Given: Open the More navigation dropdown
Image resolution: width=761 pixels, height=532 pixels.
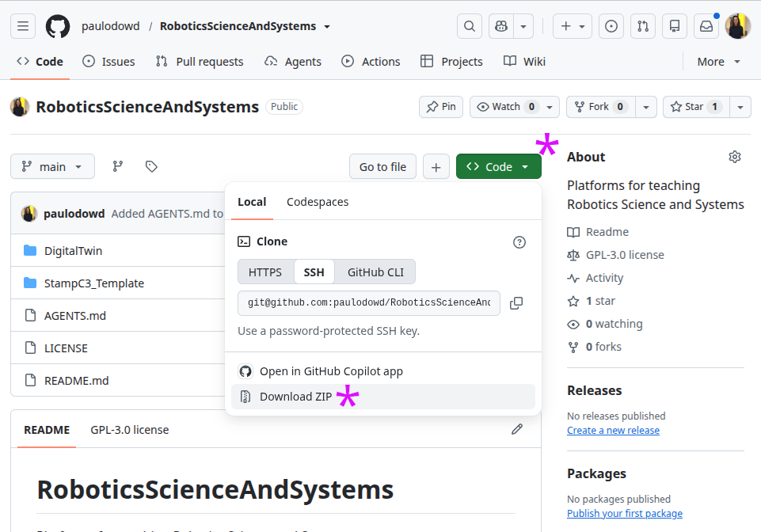Looking at the screenshot, I should pyautogui.click(x=718, y=62).
